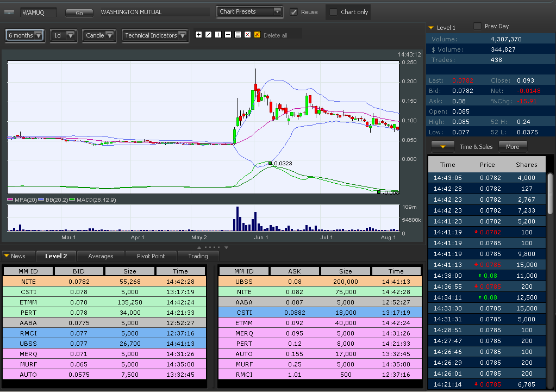Click the Time & Sales Shares column header
Viewport: 556px width, 392px height.
tap(527, 165)
